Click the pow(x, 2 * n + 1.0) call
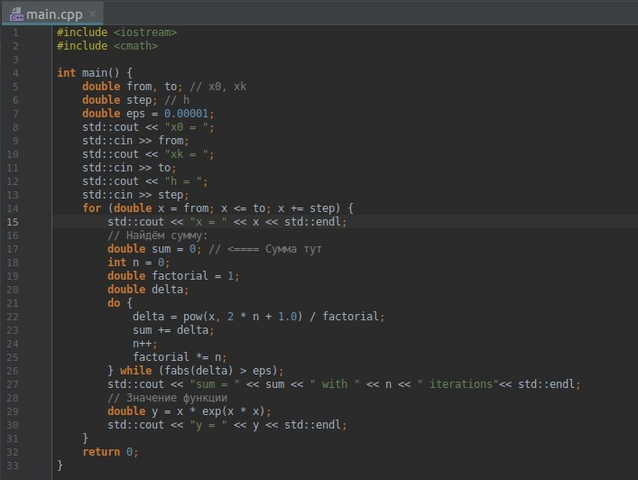 coord(243,316)
